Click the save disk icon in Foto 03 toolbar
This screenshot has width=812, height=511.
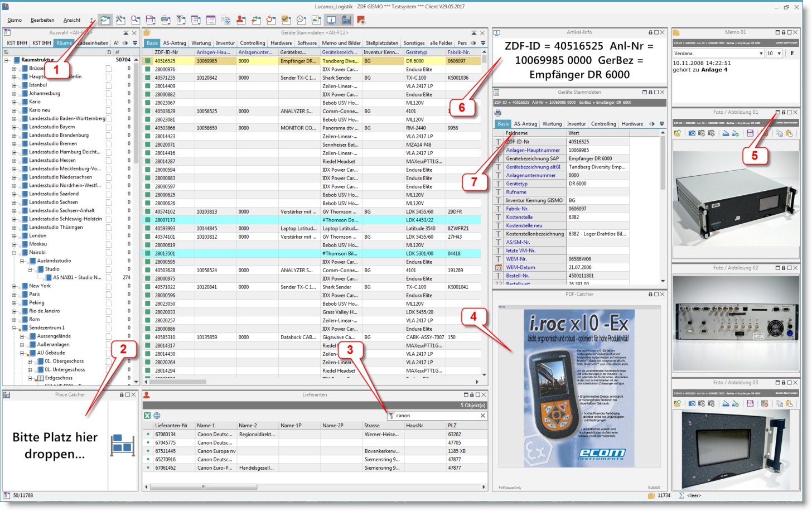tap(750, 403)
